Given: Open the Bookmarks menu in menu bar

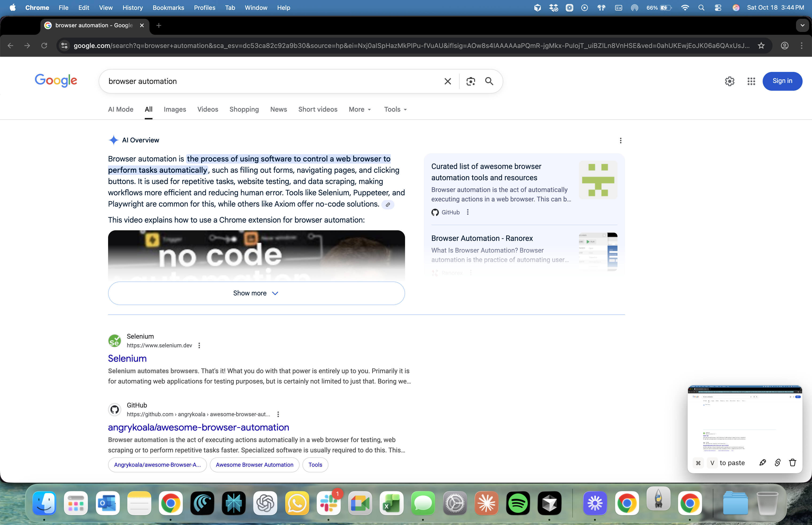Looking at the screenshot, I should 168,8.
